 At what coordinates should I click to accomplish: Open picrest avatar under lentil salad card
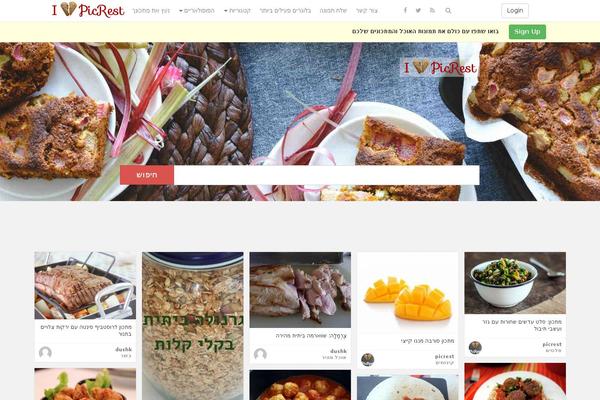475,348
